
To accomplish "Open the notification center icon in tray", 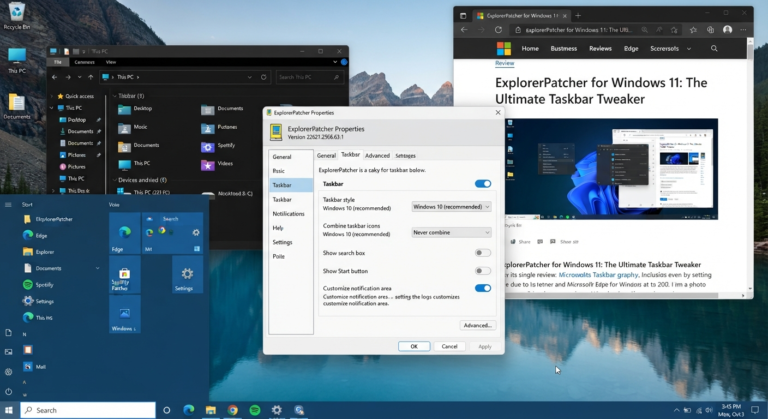I will (x=756, y=410).
